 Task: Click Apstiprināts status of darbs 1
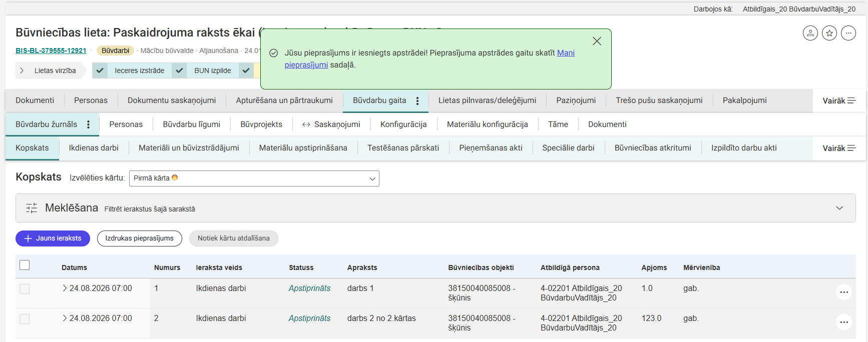tap(309, 288)
